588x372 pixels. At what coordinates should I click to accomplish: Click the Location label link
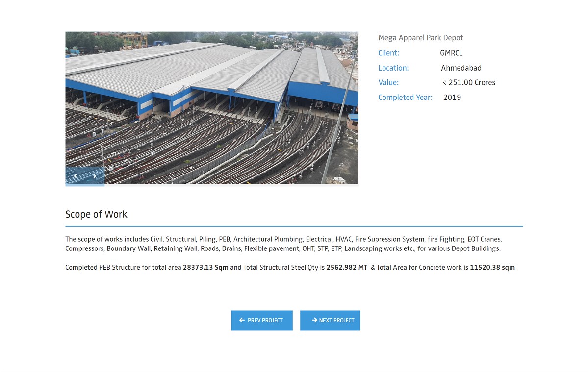393,68
